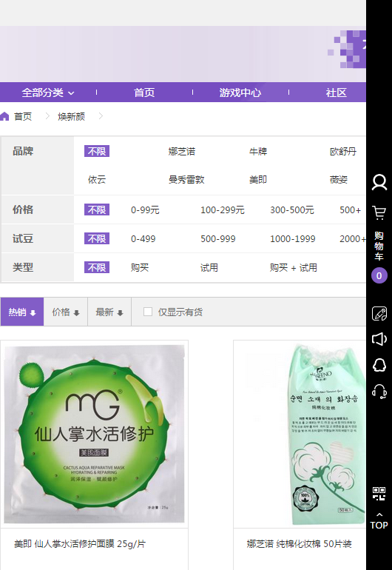Select 不限 in the 类型 row
This screenshot has height=570, width=392.
point(97,267)
